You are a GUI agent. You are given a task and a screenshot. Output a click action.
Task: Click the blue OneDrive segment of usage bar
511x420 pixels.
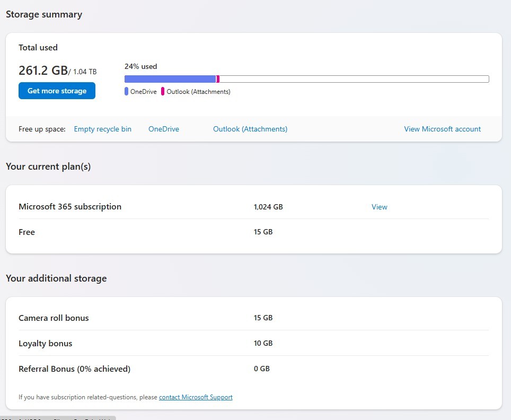[170, 79]
